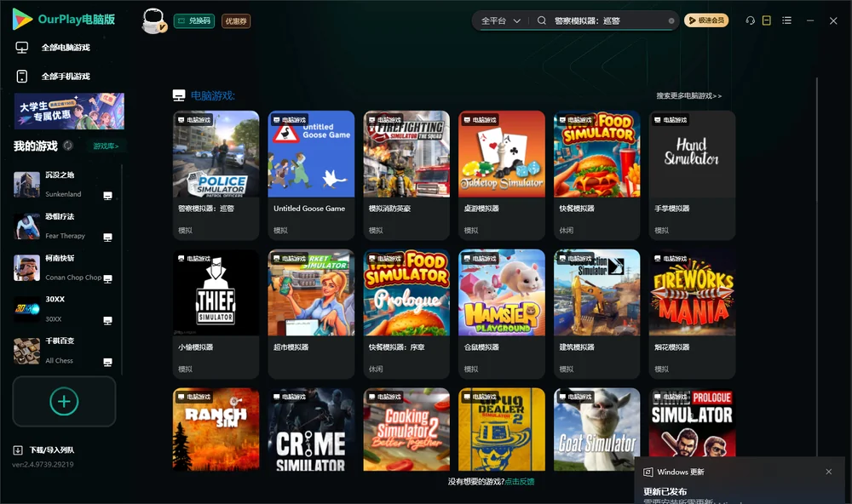Click the 优惠券 coupon button

click(236, 20)
